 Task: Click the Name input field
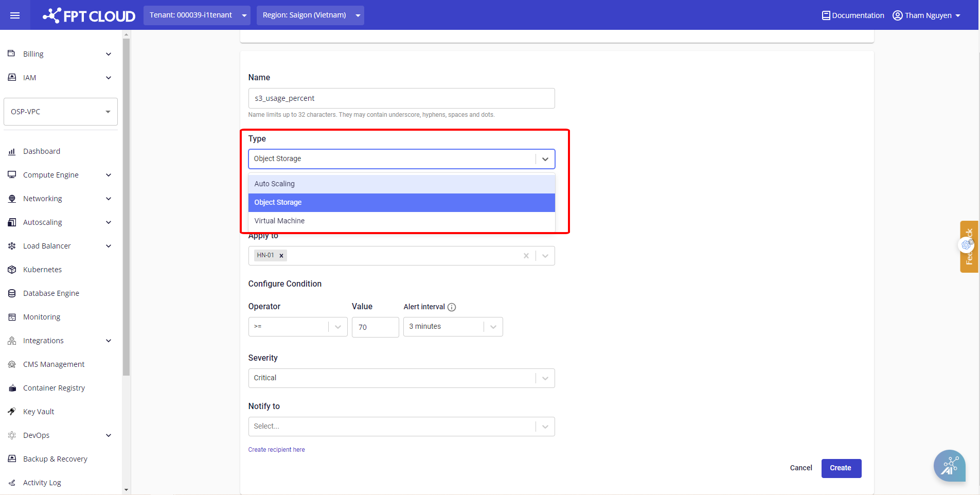point(401,98)
